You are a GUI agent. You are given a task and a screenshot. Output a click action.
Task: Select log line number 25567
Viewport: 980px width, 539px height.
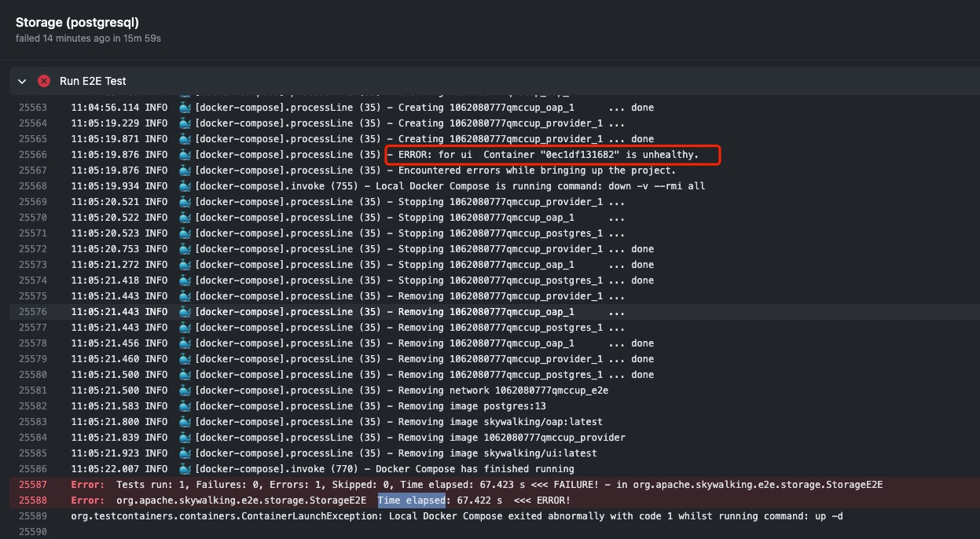33,170
